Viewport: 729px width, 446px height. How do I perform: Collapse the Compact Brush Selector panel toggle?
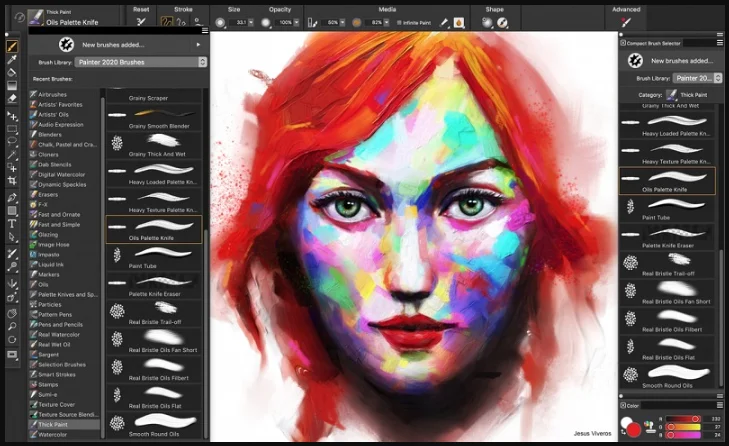point(623,43)
